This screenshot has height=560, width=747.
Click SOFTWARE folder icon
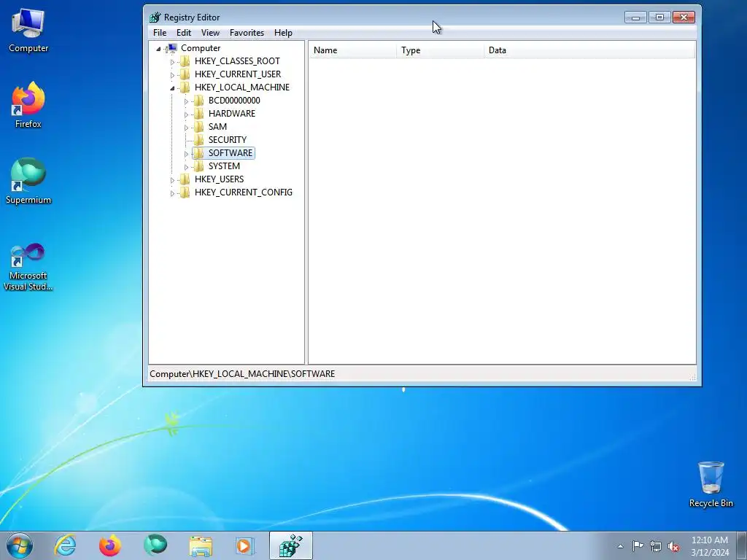pyautogui.click(x=198, y=153)
